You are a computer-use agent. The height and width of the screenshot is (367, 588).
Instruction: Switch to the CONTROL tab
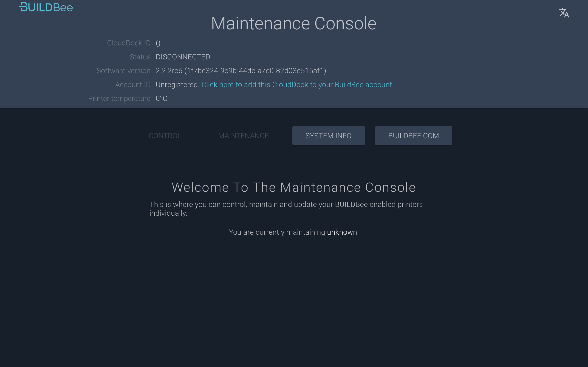(x=165, y=136)
